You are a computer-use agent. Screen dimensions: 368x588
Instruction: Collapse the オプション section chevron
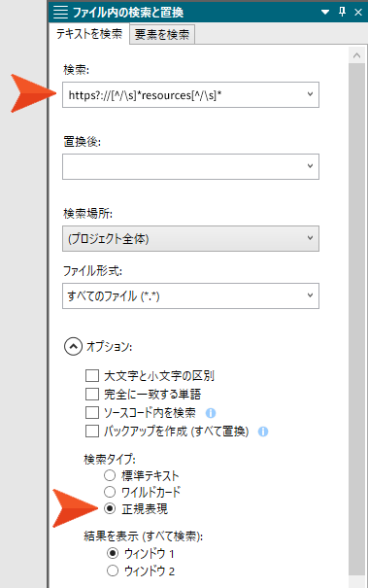pos(73,347)
